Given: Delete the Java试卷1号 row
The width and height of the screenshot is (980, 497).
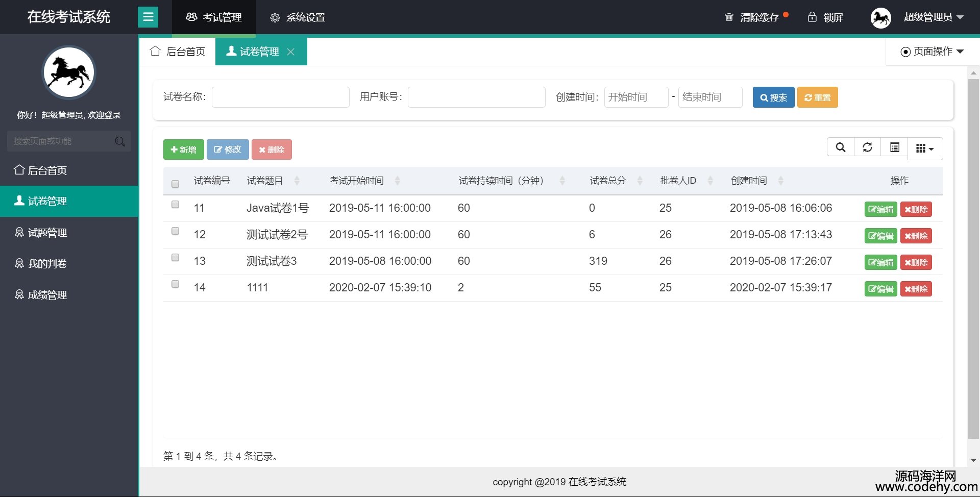Looking at the screenshot, I should (x=916, y=209).
